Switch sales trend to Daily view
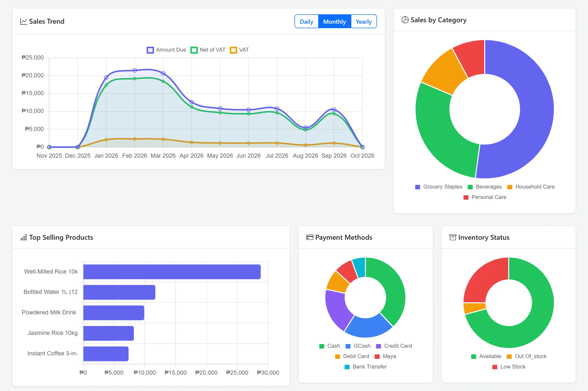 tap(306, 22)
